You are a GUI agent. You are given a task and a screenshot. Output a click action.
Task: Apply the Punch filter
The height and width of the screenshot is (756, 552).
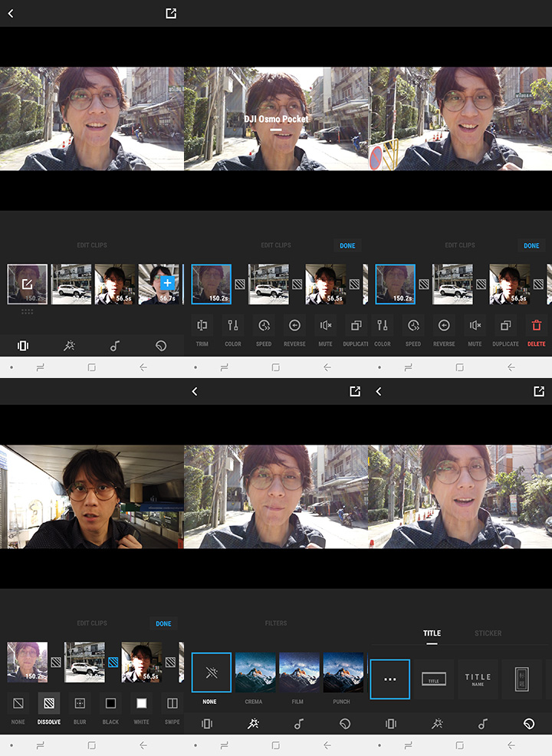pyautogui.click(x=343, y=672)
